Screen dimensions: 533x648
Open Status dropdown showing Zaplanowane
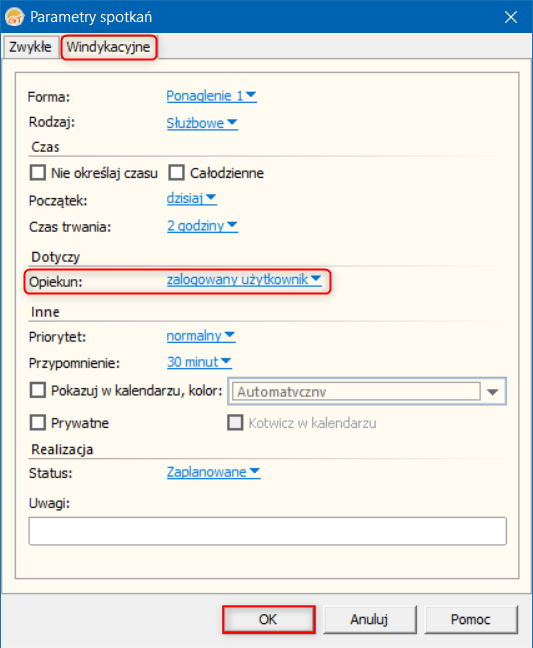pos(213,472)
